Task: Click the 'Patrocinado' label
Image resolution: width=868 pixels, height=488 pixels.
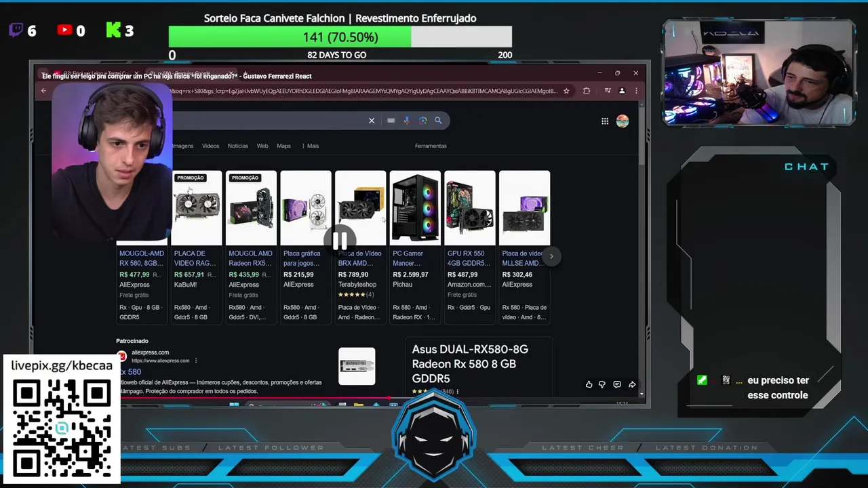Action: coord(132,341)
